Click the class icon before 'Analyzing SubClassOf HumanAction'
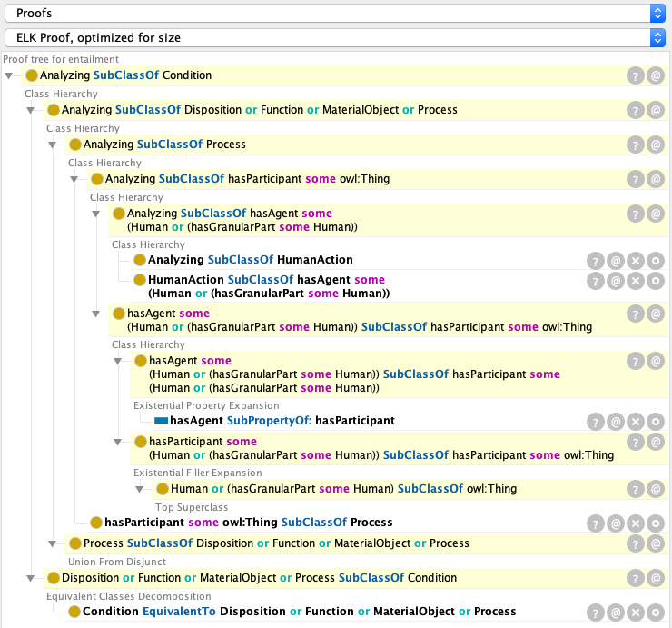672x628 pixels. 140,260
